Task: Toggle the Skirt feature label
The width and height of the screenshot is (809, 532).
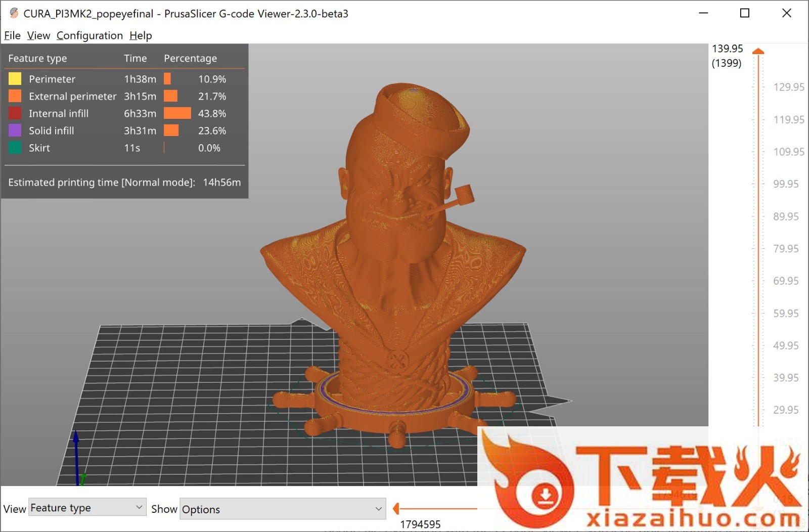Action: (x=39, y=148)
